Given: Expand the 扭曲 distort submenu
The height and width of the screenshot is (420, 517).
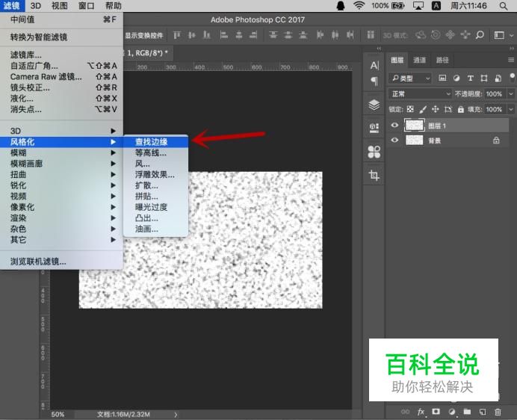Looking at the screenshot, I should tap(61, 175).
